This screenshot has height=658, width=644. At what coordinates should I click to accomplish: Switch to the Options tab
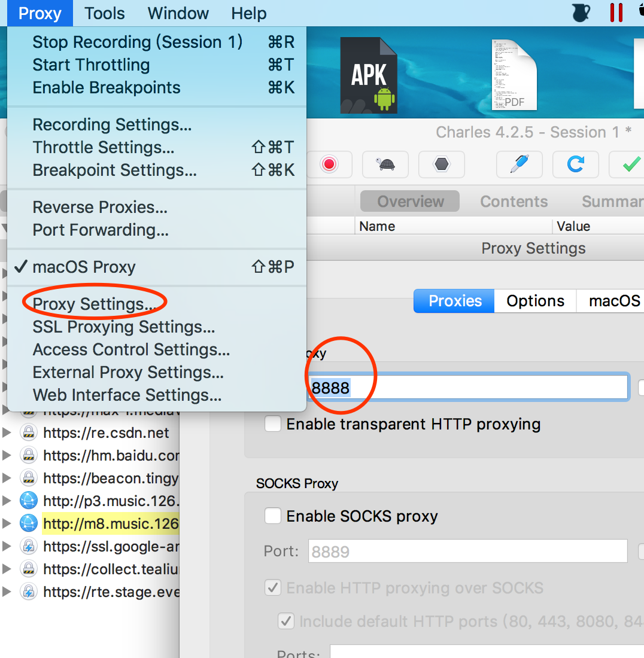[x=535, y=301]
